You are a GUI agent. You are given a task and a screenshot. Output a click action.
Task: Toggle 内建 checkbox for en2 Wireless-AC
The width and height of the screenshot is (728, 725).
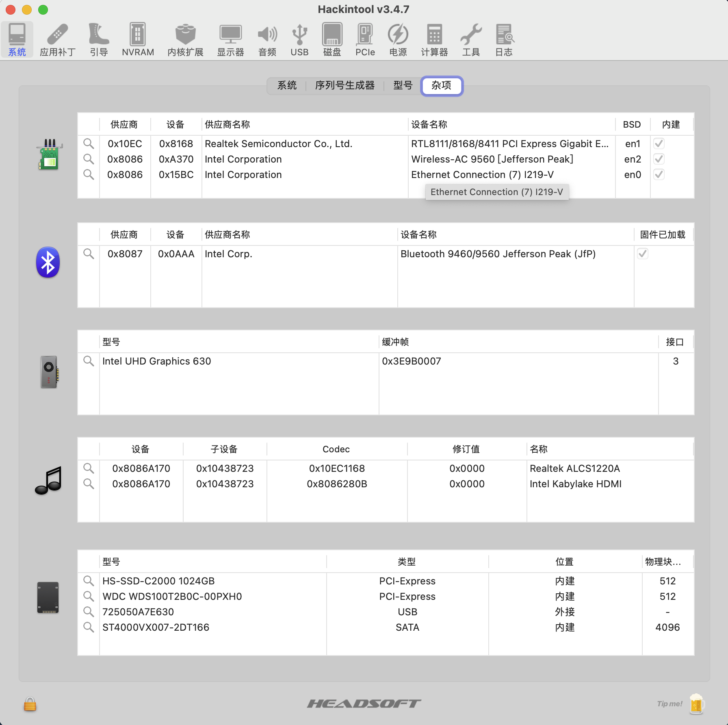[x=659, y=159]
